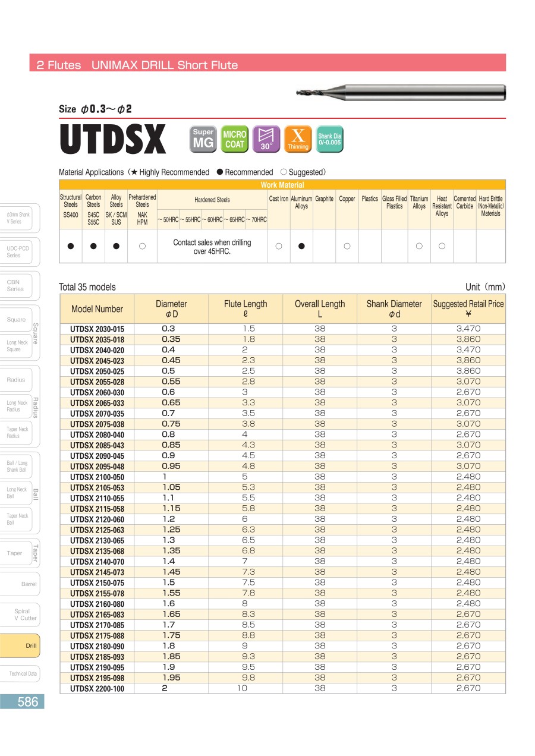Click the Unit (mm) label
This screenshot has width=535, height=756.
pos(485,287)
